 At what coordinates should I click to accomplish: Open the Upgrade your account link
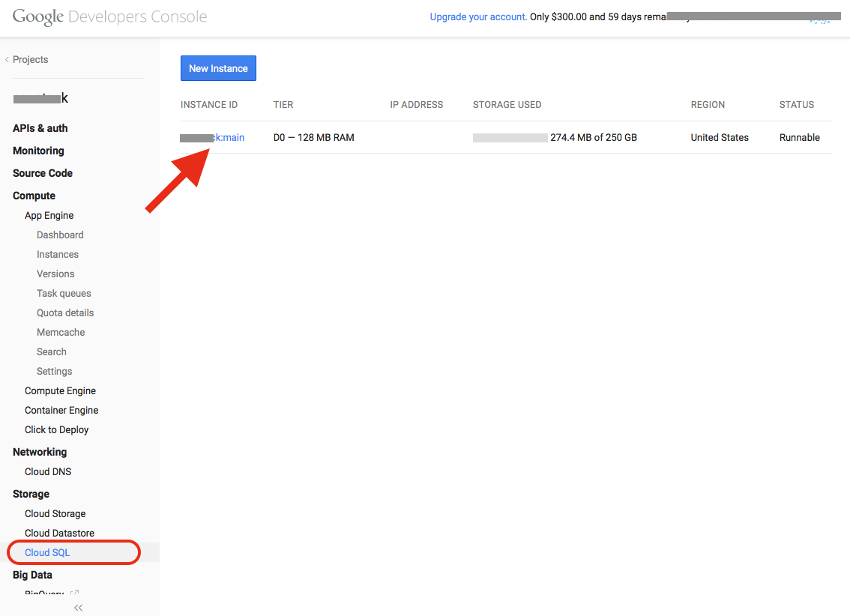pyautogui.click(x=478, y=16)
